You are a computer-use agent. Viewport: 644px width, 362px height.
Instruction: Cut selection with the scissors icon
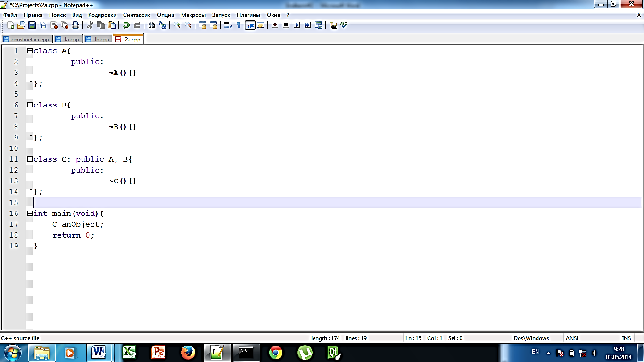pos(90,25)
